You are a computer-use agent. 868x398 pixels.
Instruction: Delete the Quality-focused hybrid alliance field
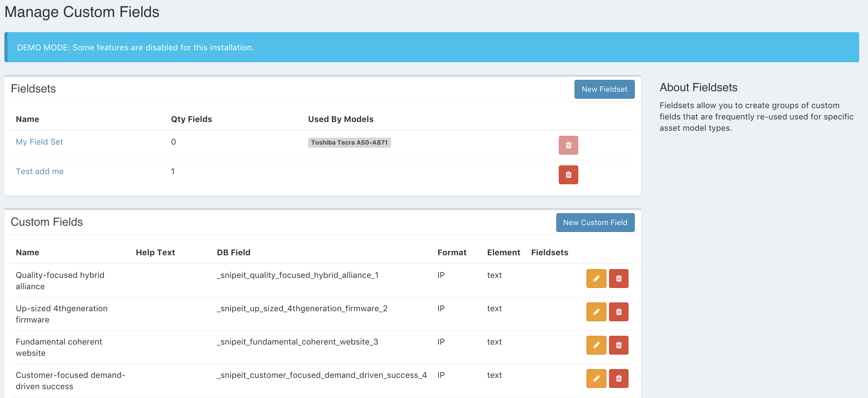coord(619,278)
